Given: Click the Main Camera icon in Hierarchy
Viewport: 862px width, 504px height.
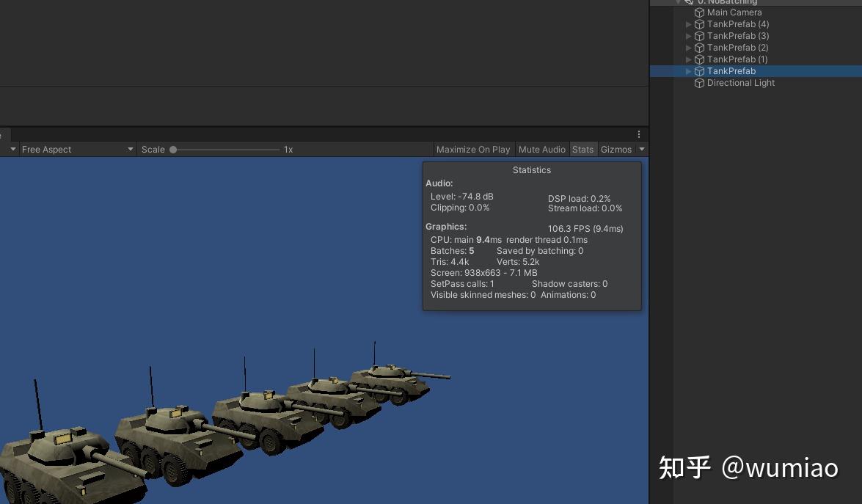Looking at the screenshot, I should click(699, 12).
